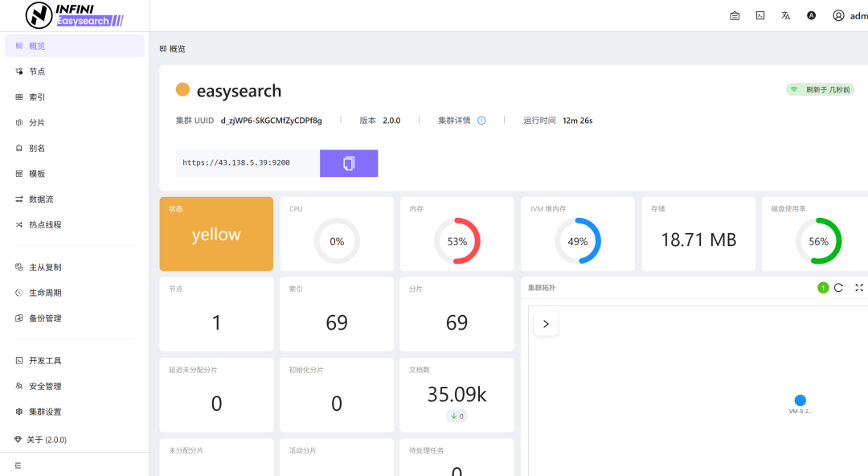Click the 存储 18.71 MB value

(x=698, y=240)
